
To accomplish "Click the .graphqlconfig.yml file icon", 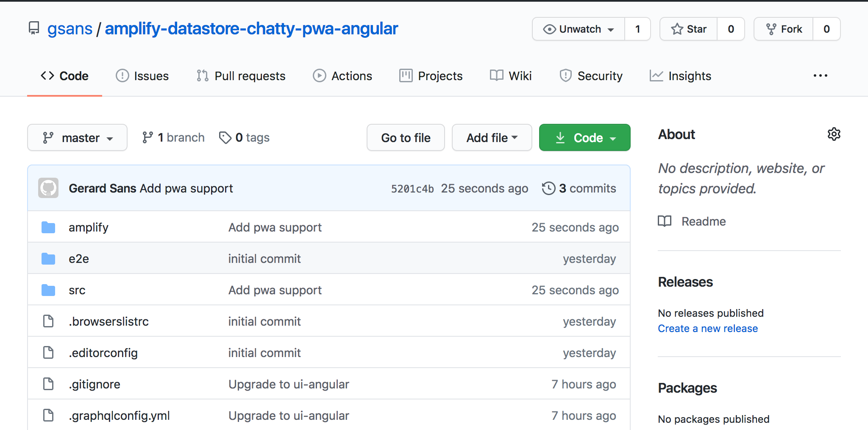I will (48, 416).
